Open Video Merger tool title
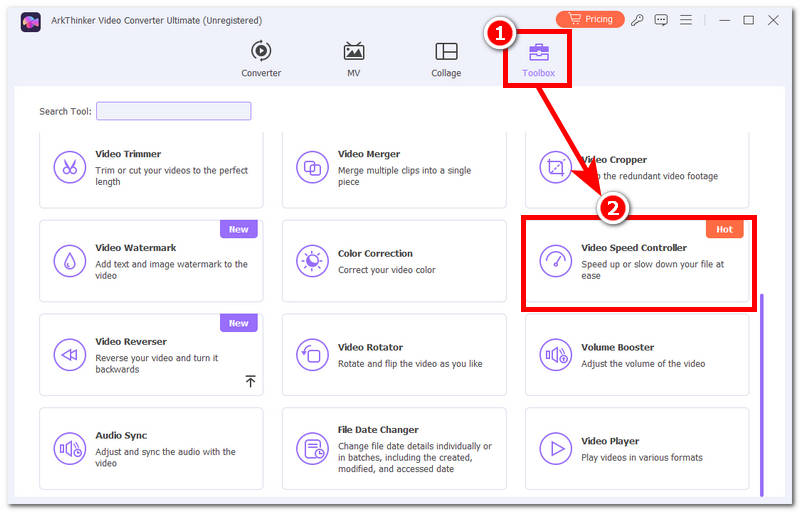 point(369,154)
